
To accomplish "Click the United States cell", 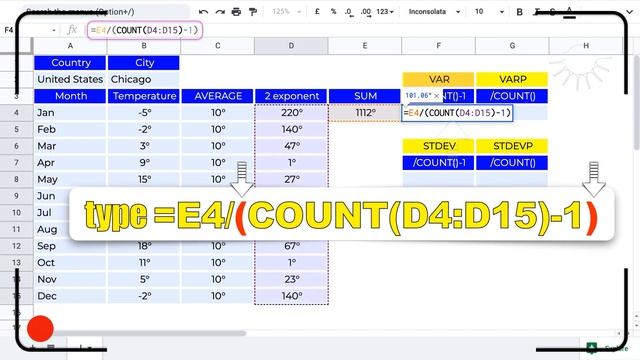I will point(70,79).
